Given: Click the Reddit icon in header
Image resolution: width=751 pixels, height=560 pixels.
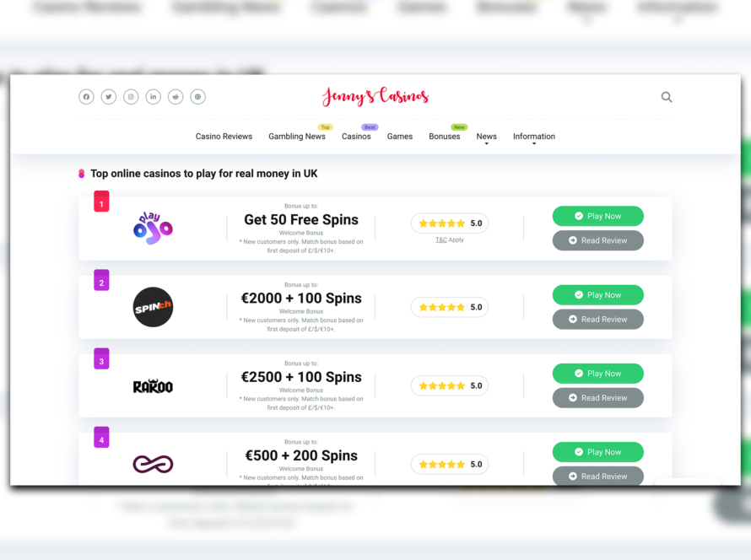Looking at the screenshot, I should click(x=176, y=97).
